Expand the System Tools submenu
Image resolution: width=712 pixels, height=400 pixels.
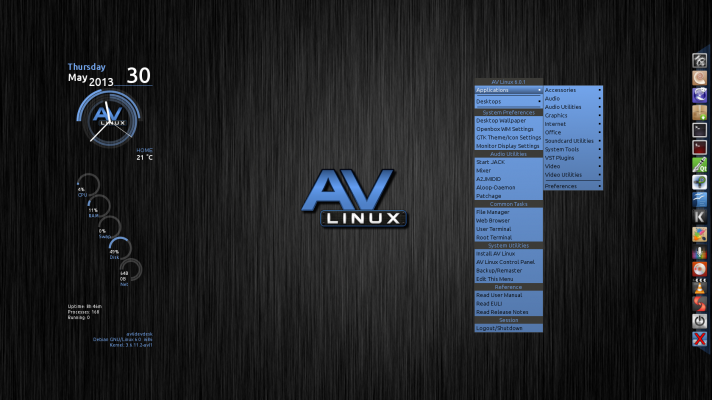tap(573, 149)
